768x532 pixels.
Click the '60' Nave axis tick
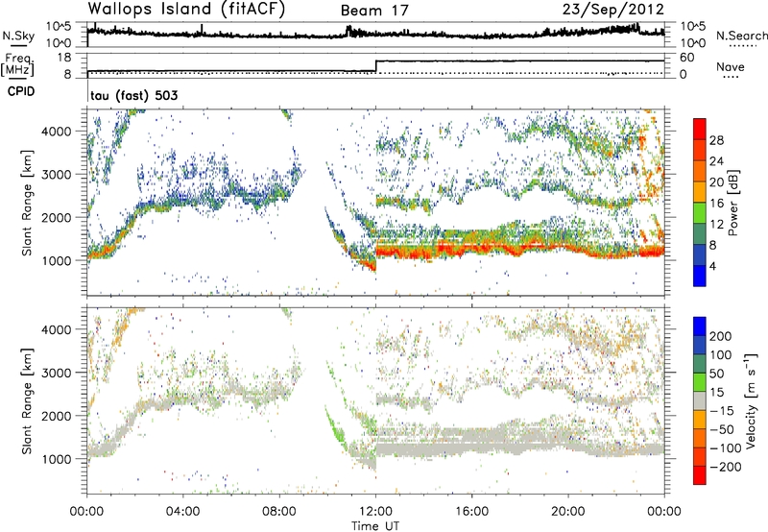[x=686, y=58]
